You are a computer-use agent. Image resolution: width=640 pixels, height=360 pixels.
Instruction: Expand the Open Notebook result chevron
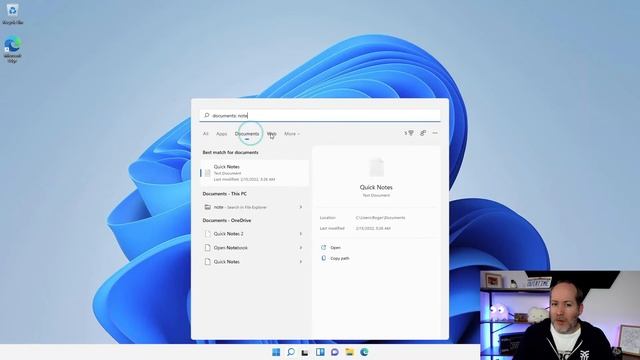(301, 248)
